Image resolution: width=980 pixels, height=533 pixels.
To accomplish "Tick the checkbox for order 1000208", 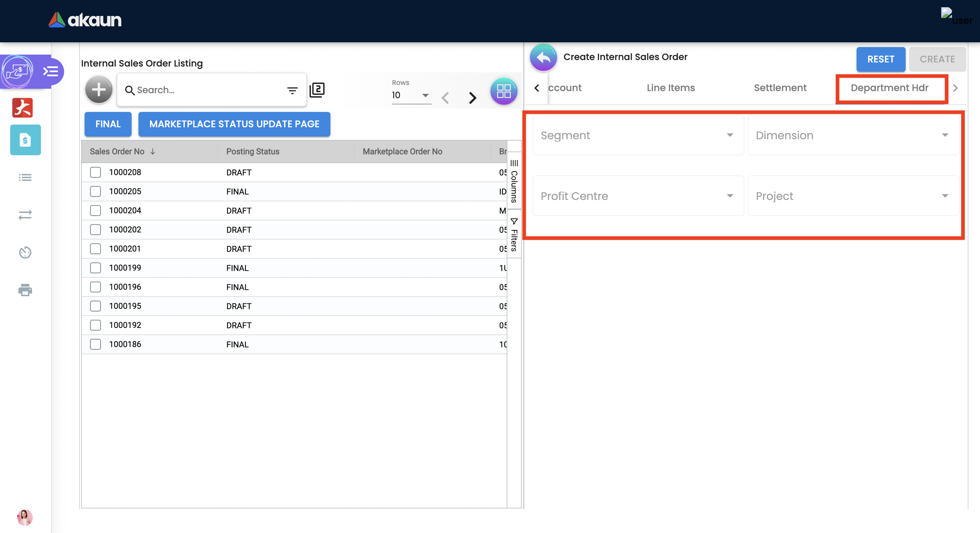I will [x=95, y=172].
